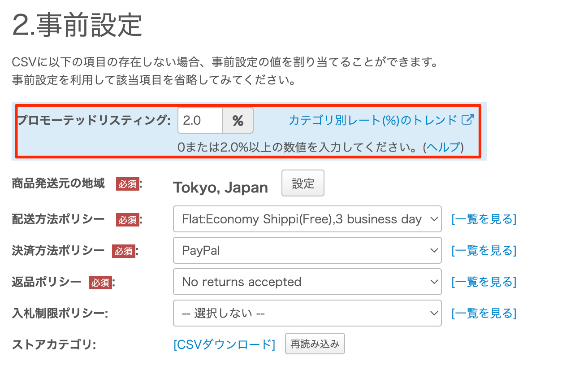The width and height of the screenshot is (588, 366).
Task: Open カテゴリ別レート(%)のトレンド link
Action: [x=372, y=120]
